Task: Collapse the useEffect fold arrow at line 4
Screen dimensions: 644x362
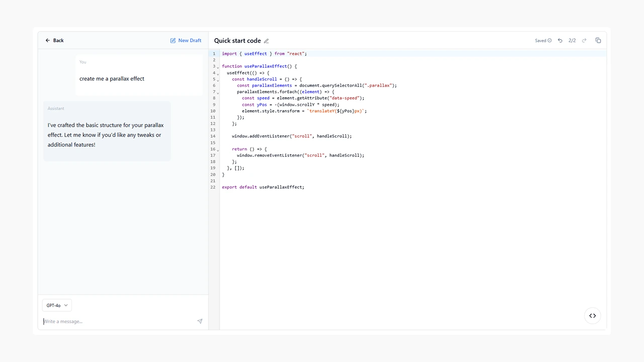Action: click(218, 74)
